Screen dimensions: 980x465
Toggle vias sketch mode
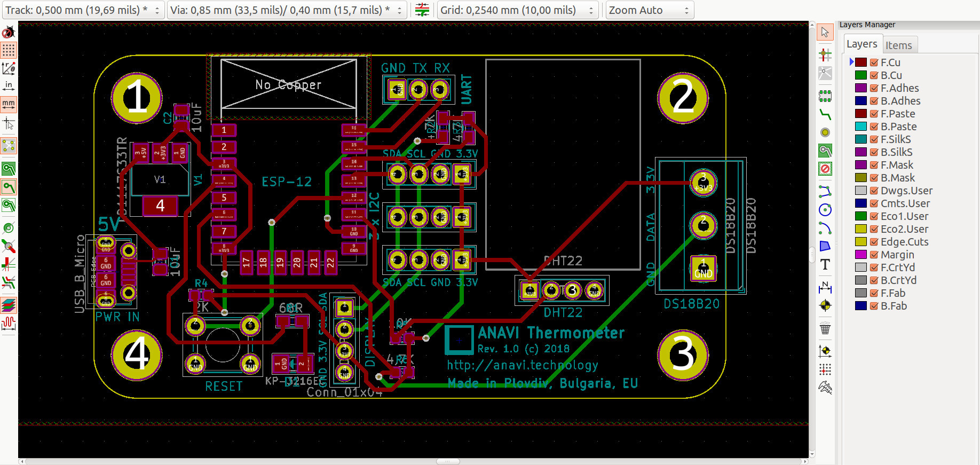(9, 246)
